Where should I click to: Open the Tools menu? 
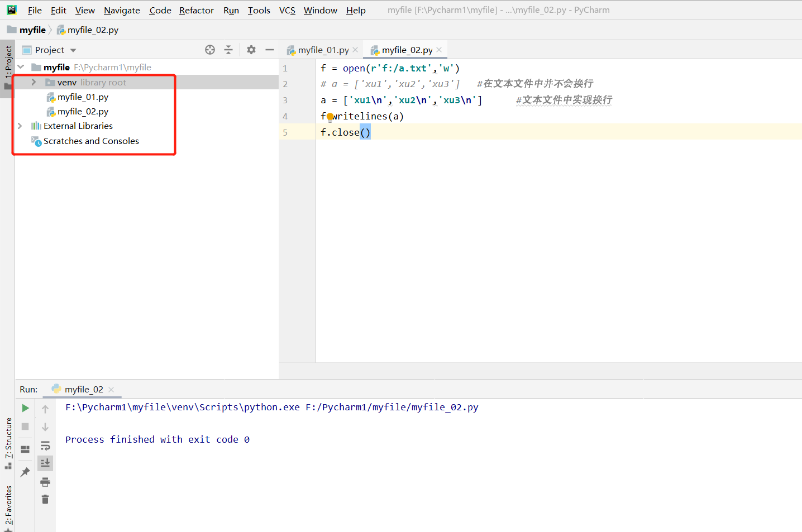259,10
